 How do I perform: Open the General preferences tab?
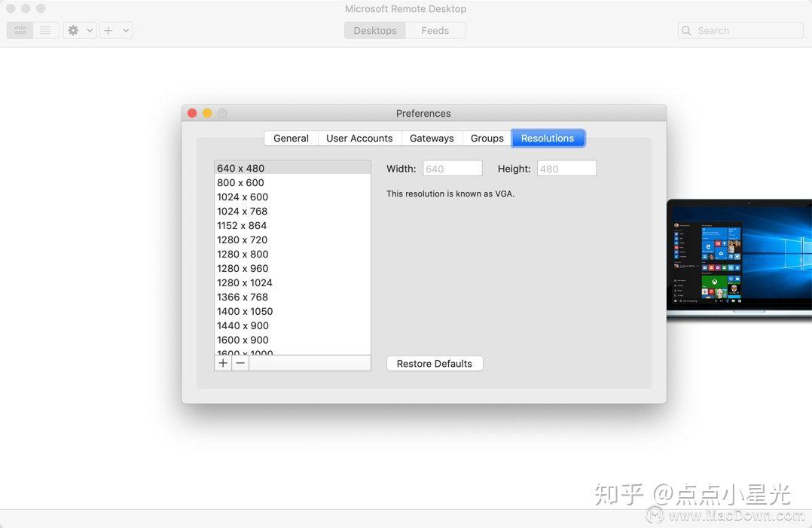(291, 138)
